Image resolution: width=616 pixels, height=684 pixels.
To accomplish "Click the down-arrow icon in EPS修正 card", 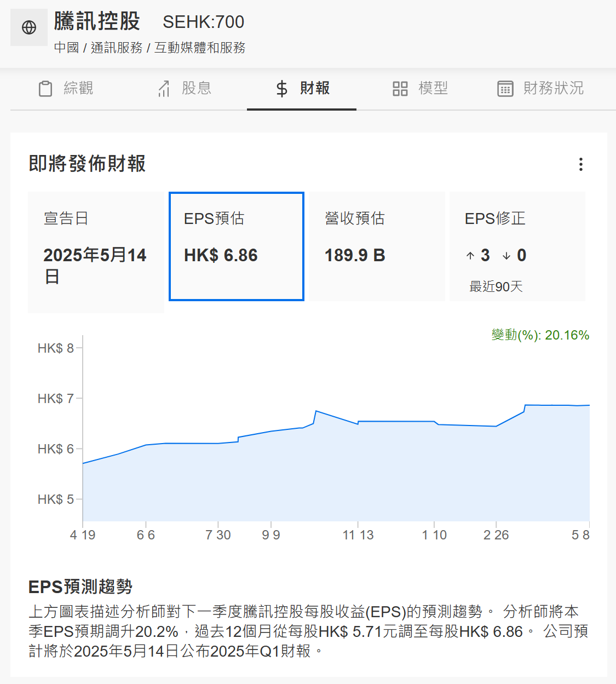I will [x=506, y=256].
